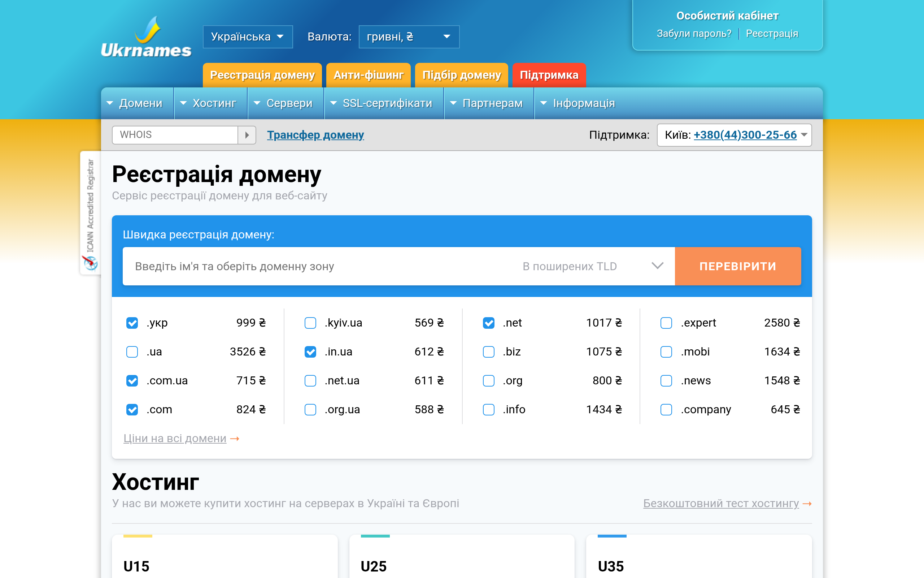Open the Реєстрація домену tab

click(x=262, y=75)
